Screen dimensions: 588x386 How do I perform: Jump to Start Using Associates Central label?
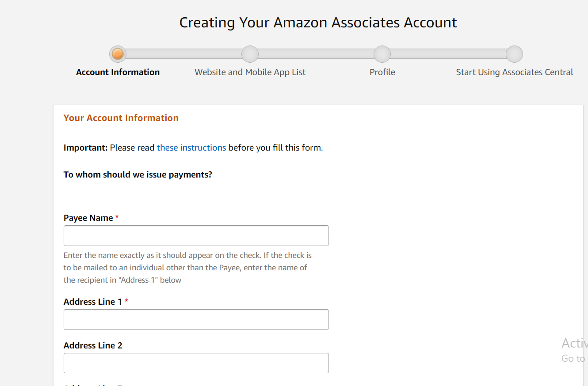(514, 72)
